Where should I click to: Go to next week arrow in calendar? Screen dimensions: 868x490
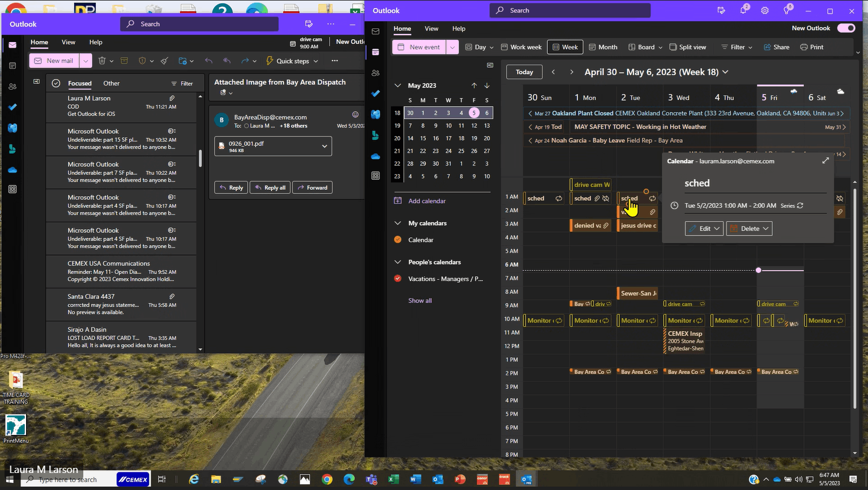click(572, 72)
